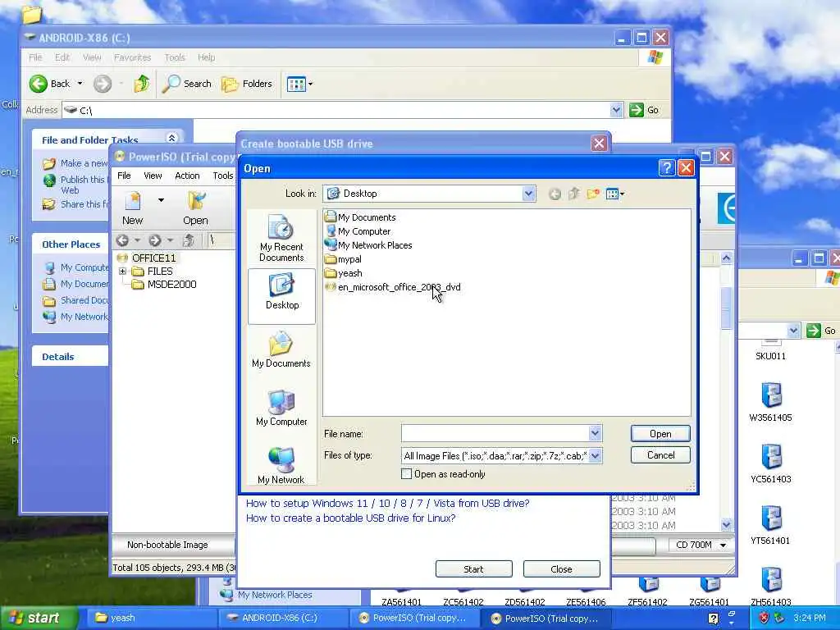Select the yeash folder

pos(344,273)
